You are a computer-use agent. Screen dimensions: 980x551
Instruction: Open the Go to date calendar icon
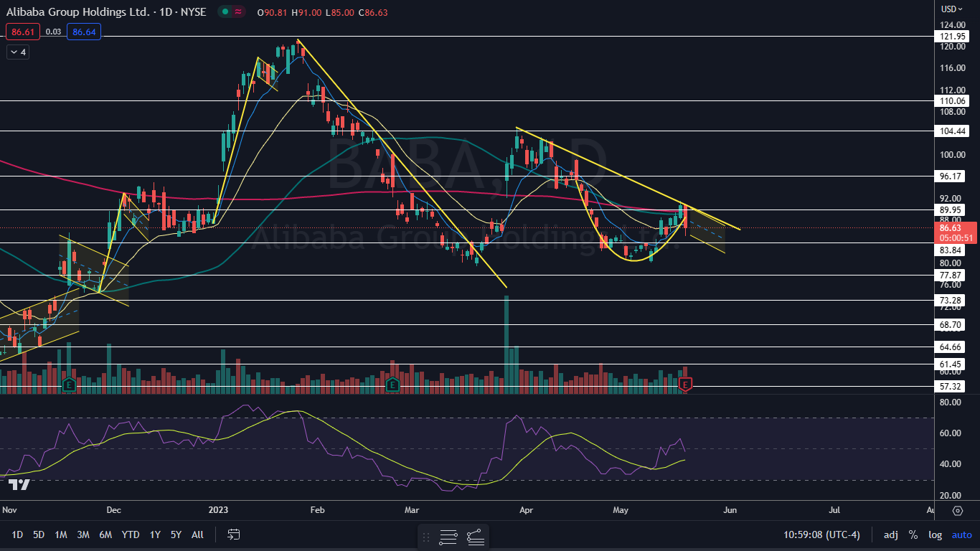233,534
